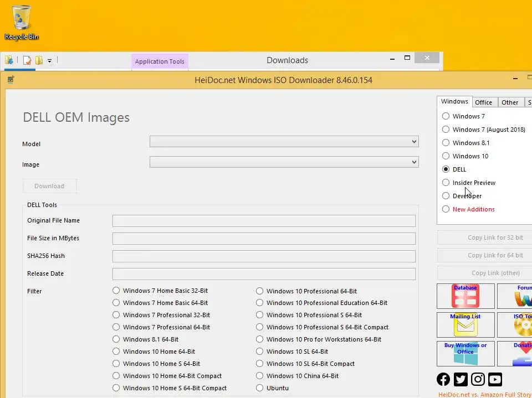Minimize the HeiDoc downloader window
The height and width of the screenshot is (398, 532).
[x=515, y=79]
